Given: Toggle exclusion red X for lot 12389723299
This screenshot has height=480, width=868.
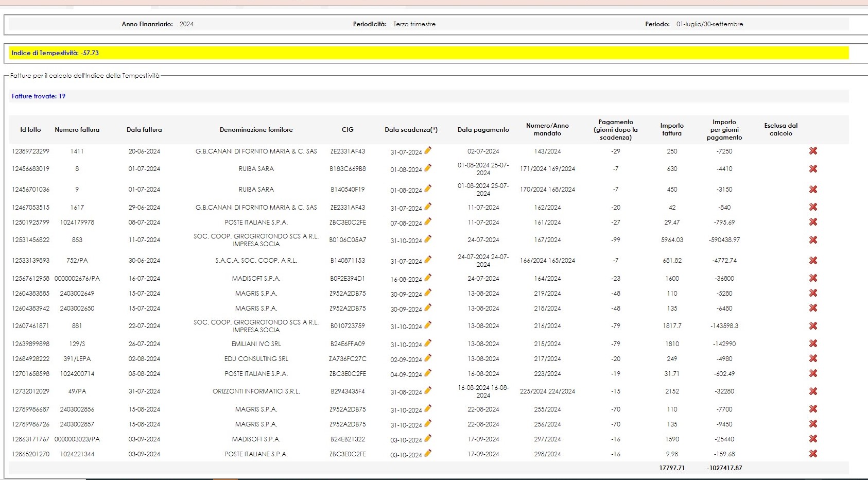Looking at the screenshot, I should click(x=813, y=151).
